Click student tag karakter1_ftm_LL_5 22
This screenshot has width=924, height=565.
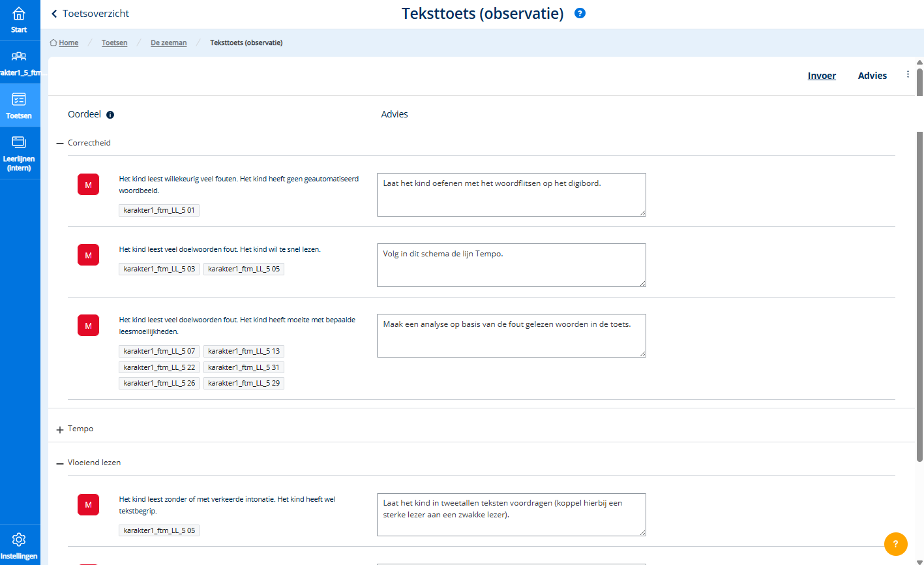click(x=159, y=367)
